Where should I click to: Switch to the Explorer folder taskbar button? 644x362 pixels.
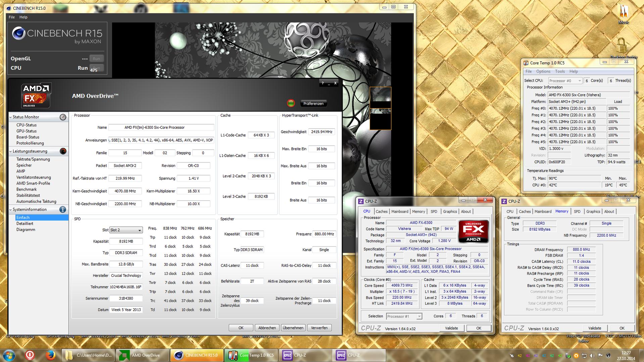pos(88,355)
